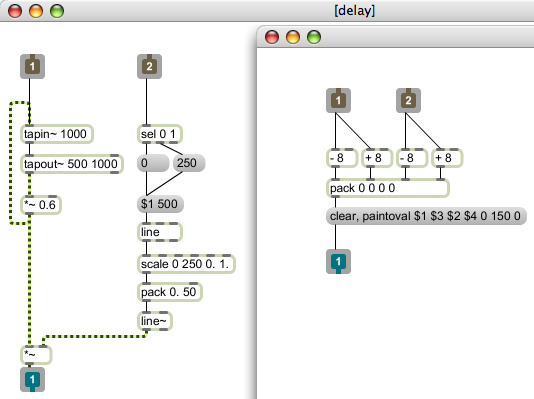The image size is (534, 399).
Task: Click the clear, paintoval message box
Action: coord(426,216)
